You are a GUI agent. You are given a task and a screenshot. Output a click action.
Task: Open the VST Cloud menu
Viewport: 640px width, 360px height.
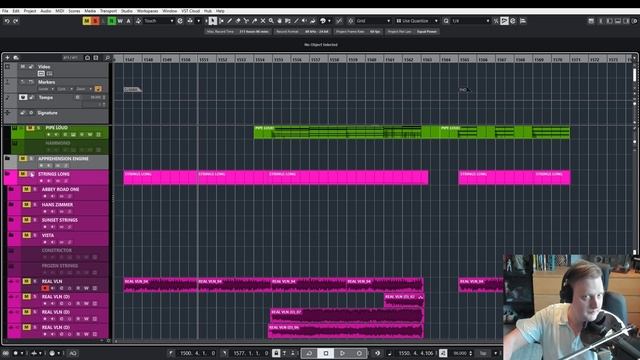[190, 11]
